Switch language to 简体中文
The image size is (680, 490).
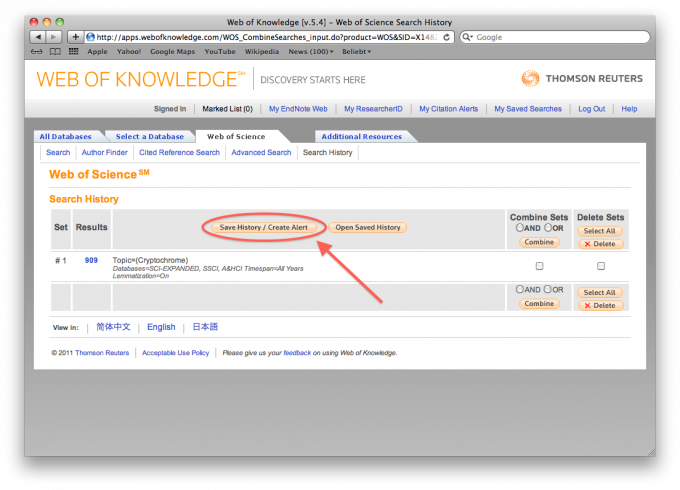113,327
